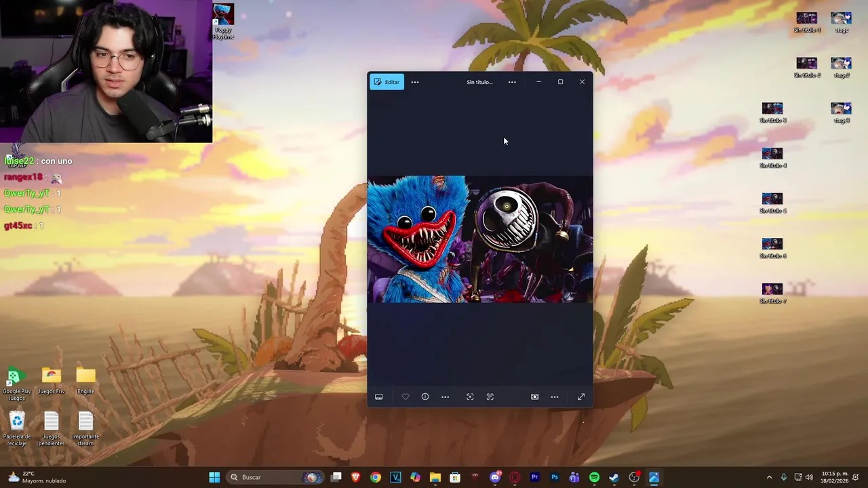Select the Juegos pendientes text file
This screenshot has height=488, width=868.
pyautogui.click(x=52, y=429)
